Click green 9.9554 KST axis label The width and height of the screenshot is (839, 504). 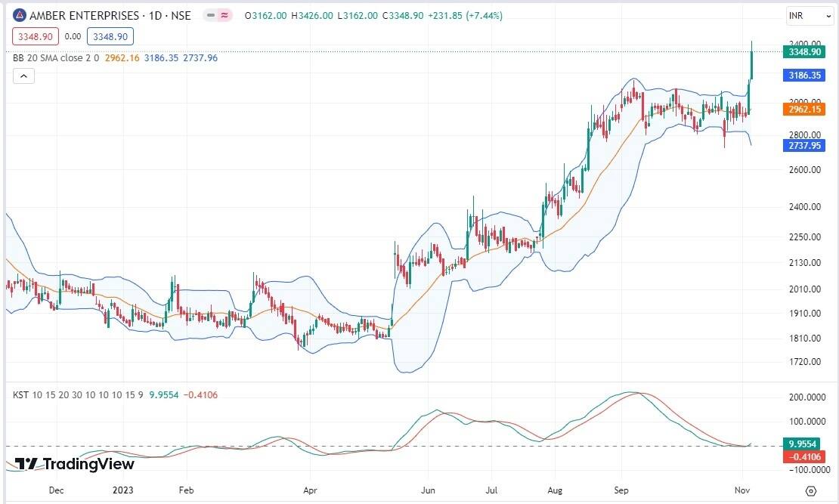[x=803, y=444]
